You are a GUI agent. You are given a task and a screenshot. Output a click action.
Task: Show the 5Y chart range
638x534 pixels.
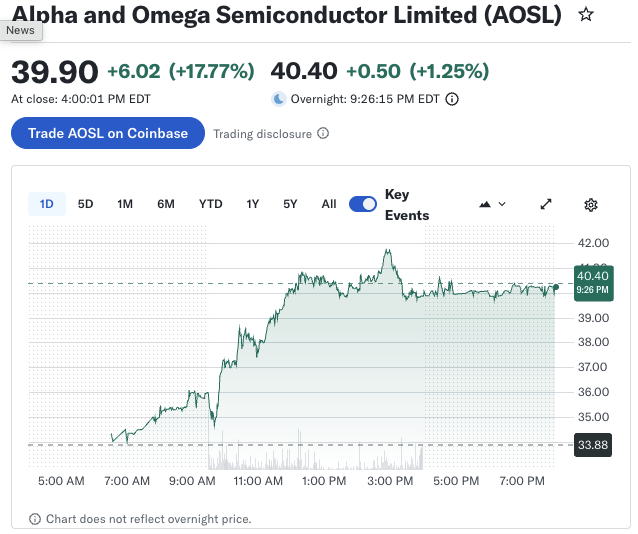(290, 204)
